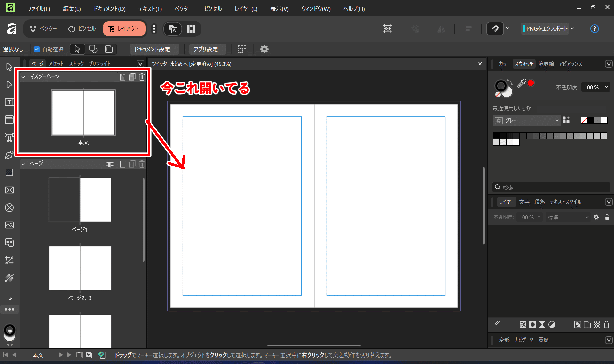Open the PNG export dropdown arrow

click(572, 29)
